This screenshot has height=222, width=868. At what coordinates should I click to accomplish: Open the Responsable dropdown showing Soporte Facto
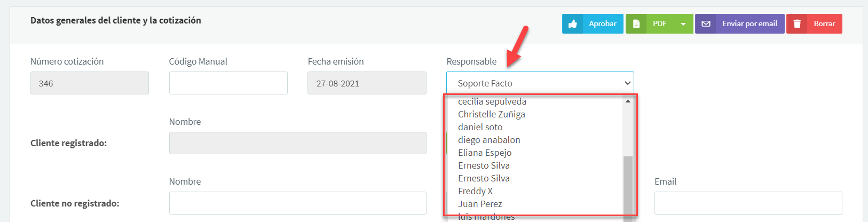coord(540,83)
